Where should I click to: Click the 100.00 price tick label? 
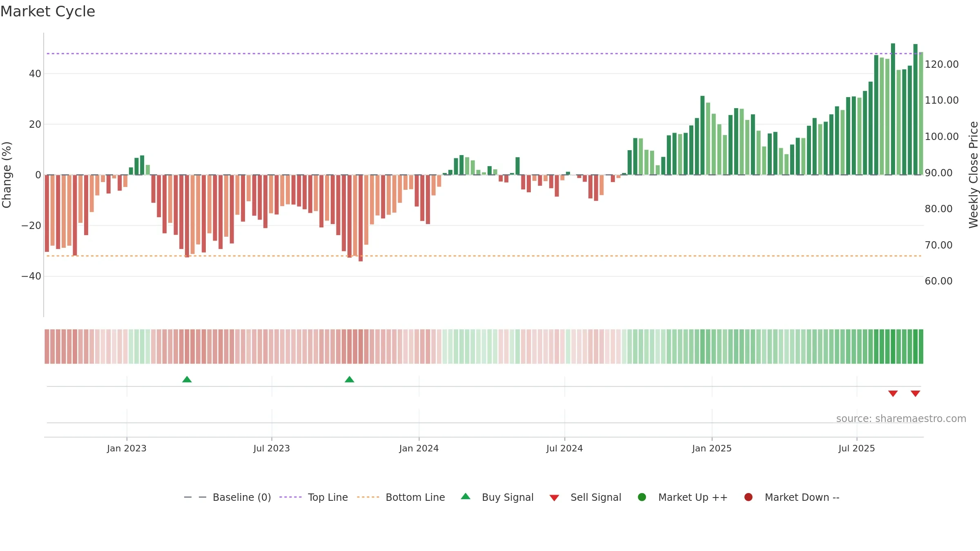tap(942, 136)
